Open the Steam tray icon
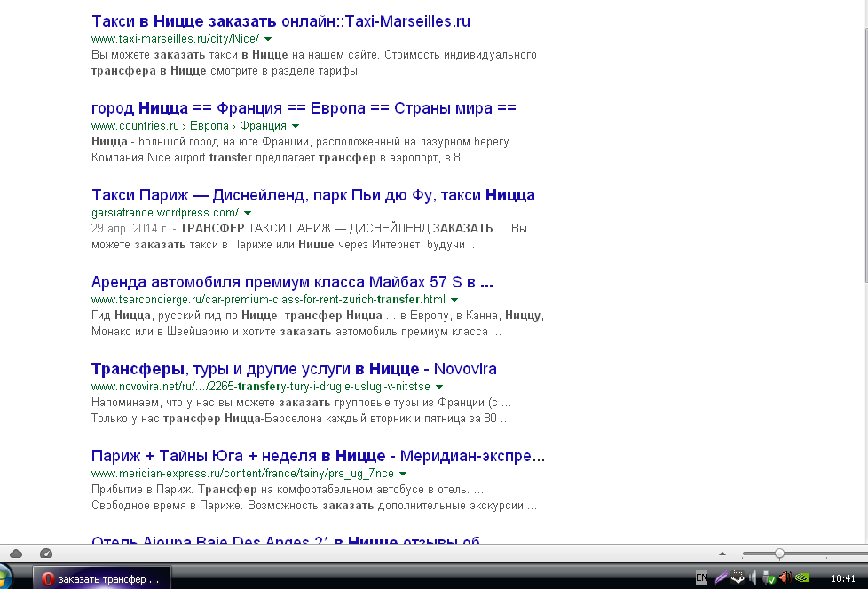Viewport: 868px width, 589px height. [x=738, y=578]
